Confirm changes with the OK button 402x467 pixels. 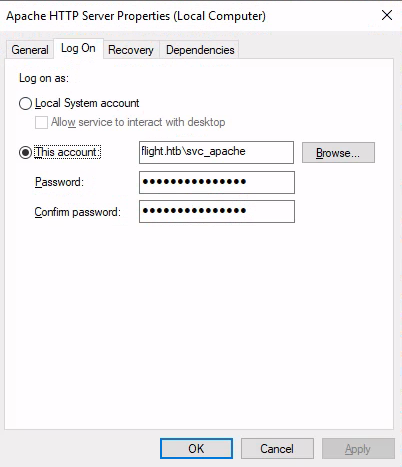point(196,449)
